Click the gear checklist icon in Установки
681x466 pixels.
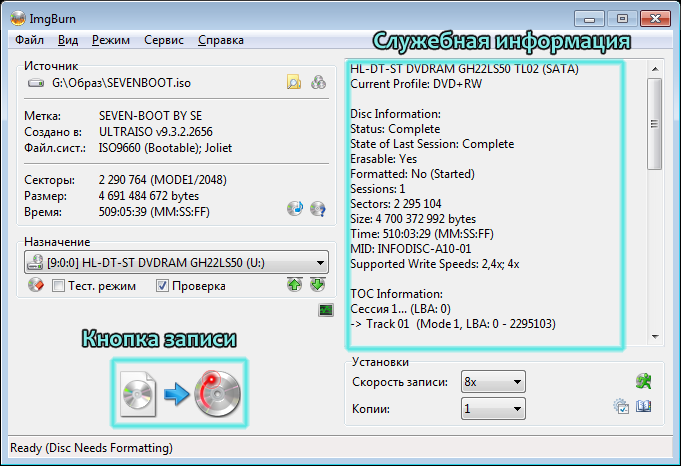tap(621, 406)
